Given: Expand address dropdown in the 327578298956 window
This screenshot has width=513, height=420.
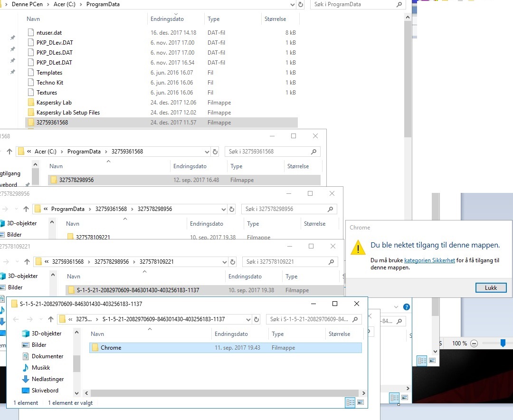Looking at the screenshot, I should pyautogui.click(x=223, y=209).
